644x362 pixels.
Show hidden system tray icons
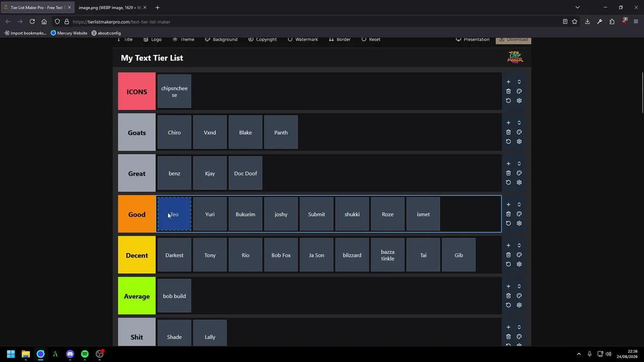click(579, 354)
